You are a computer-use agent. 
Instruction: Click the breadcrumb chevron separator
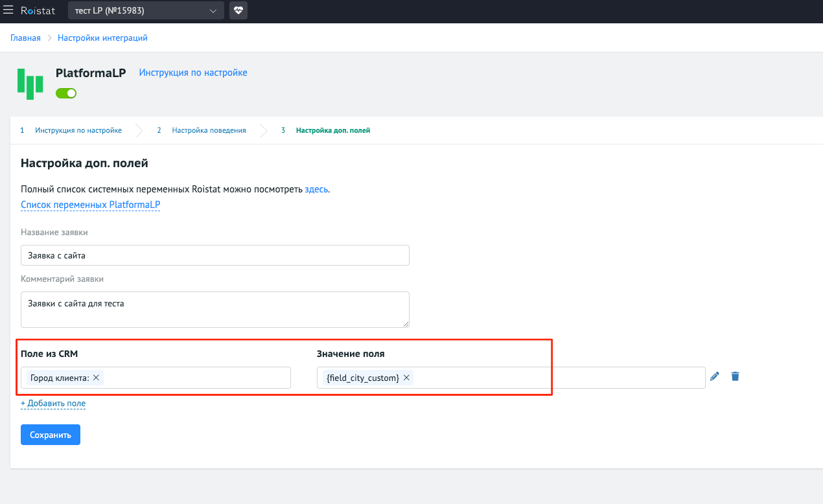[x=49, y=38]
